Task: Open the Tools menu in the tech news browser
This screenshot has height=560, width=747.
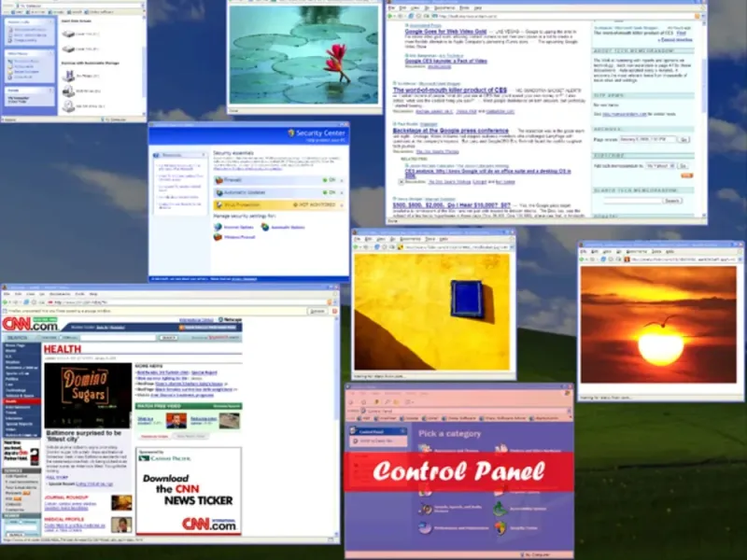Action: (464, 8)
